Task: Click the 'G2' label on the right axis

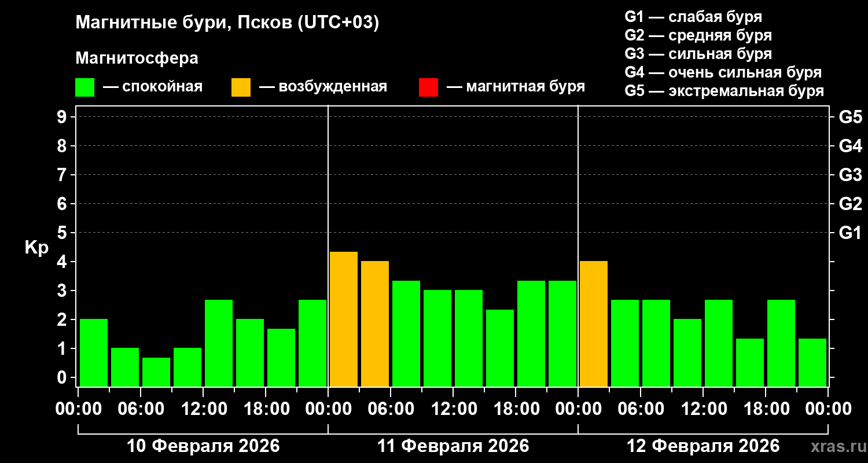Action: (x=850, y=204)
